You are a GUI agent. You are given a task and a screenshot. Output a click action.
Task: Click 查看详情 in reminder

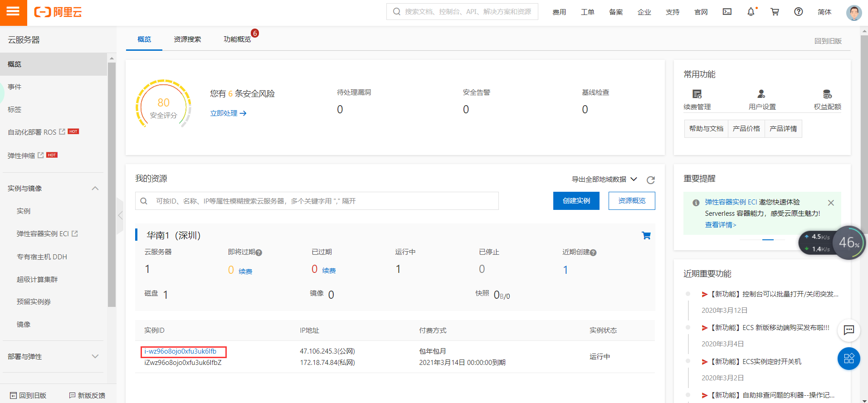(721, 225)
